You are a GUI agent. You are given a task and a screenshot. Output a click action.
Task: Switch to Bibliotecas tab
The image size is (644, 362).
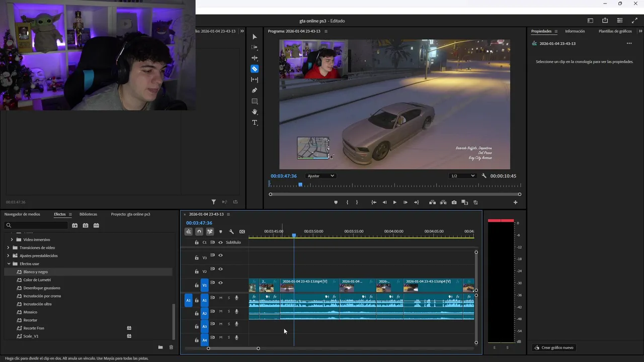pos(88,214)
